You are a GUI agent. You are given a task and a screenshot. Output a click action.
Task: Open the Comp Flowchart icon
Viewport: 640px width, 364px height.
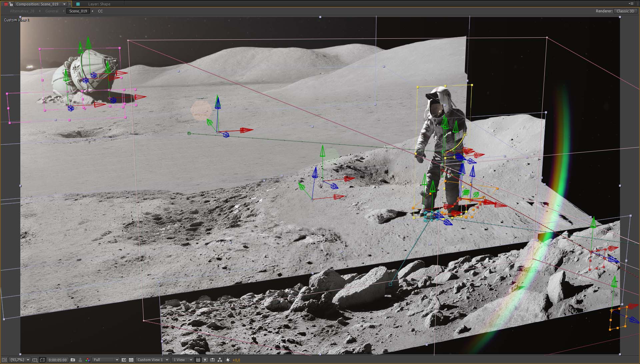(x=220, y=360)
